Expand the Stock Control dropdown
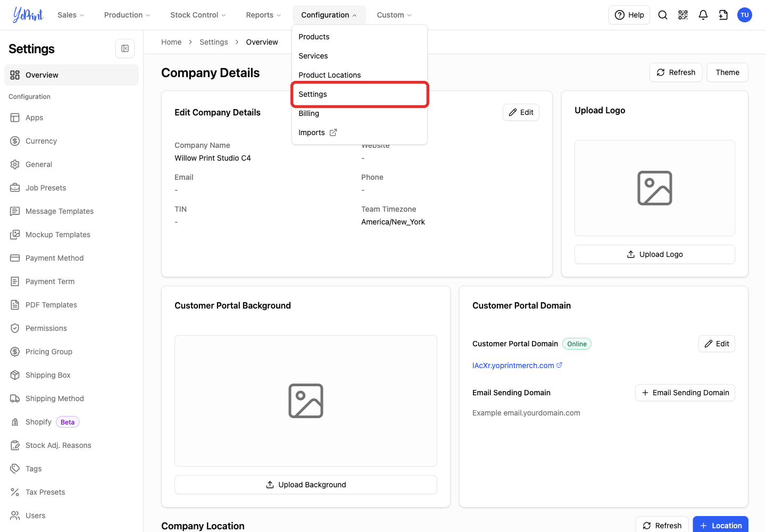The image size is (766, 532). click(198, 15)
